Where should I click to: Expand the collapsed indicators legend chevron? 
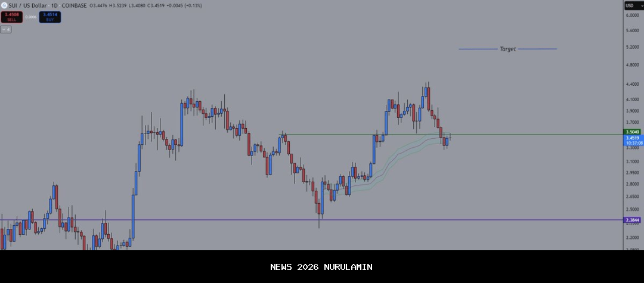[x=5, y=29]
